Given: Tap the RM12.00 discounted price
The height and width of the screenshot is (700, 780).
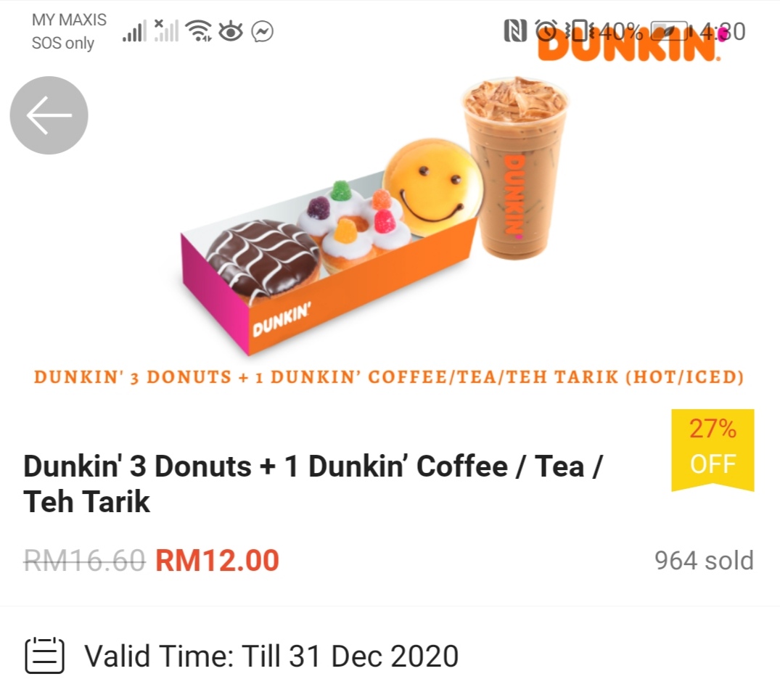Looking at the screenshot, I should [217, 561].
